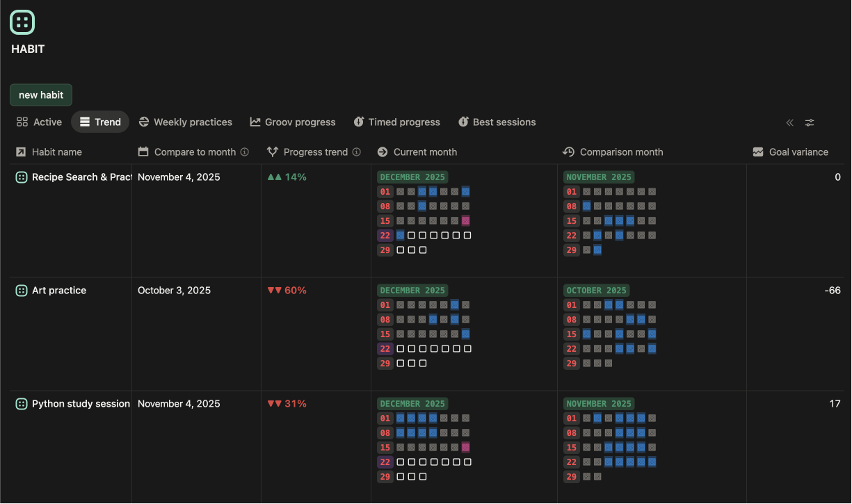
Task: Click the Comparison month column header
Action: coord(613,152)
